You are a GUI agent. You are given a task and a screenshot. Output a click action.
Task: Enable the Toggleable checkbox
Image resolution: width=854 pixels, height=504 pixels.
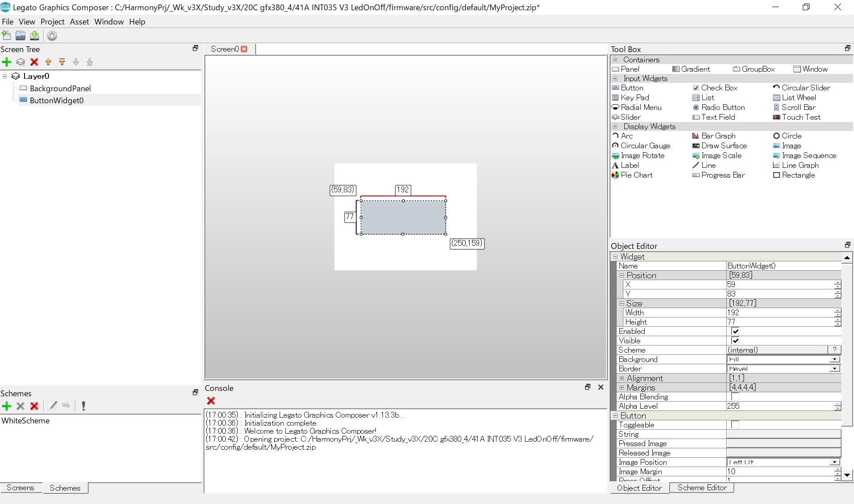point(735,425)
